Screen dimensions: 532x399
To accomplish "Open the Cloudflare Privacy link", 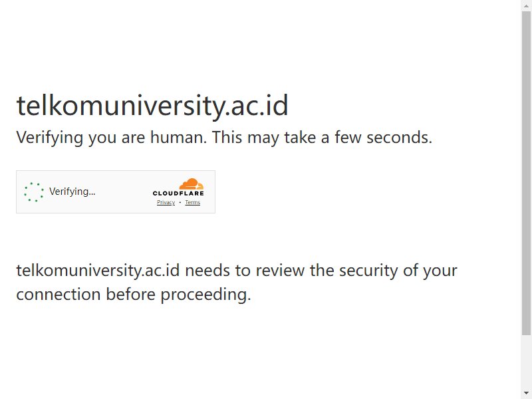I will 166,203.
